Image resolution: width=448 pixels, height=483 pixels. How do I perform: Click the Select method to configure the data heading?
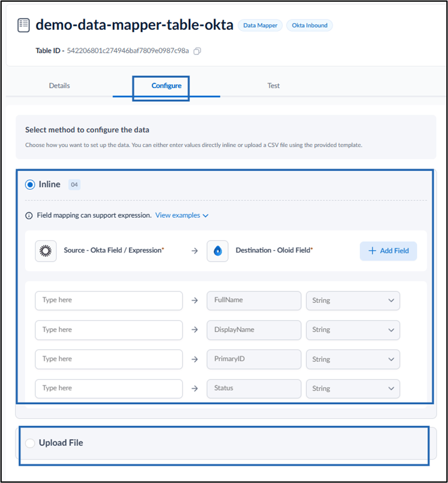tap(87, 130)
